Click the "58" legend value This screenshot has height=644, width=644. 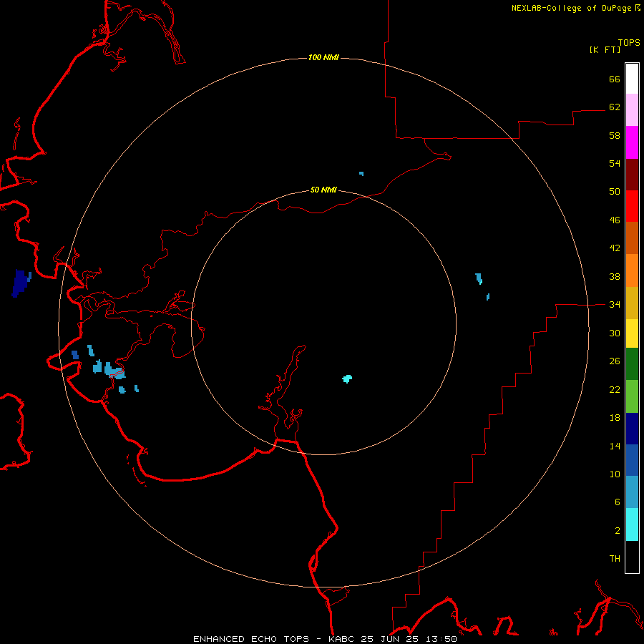click(615, 135)
